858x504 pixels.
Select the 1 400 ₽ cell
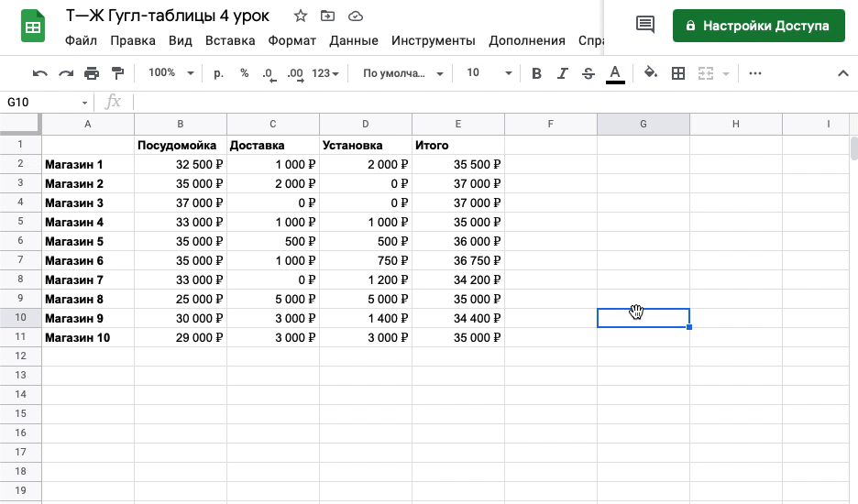366,318
